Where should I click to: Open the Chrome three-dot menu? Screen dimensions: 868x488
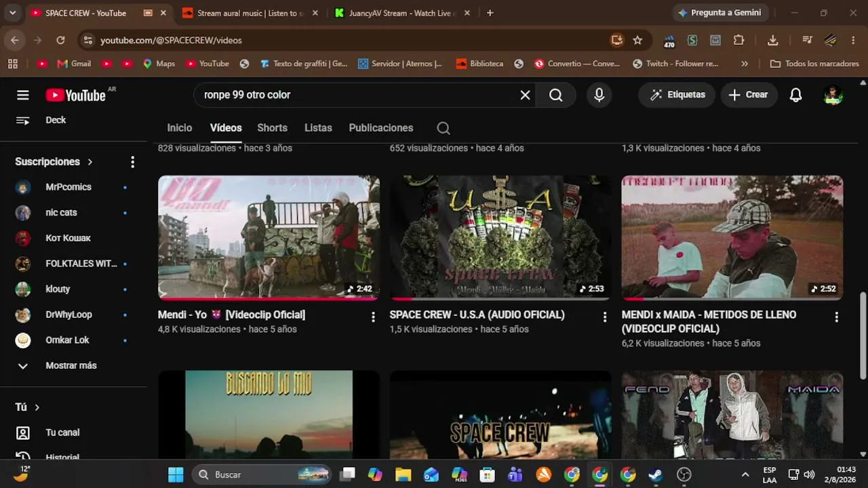point(854,40)
